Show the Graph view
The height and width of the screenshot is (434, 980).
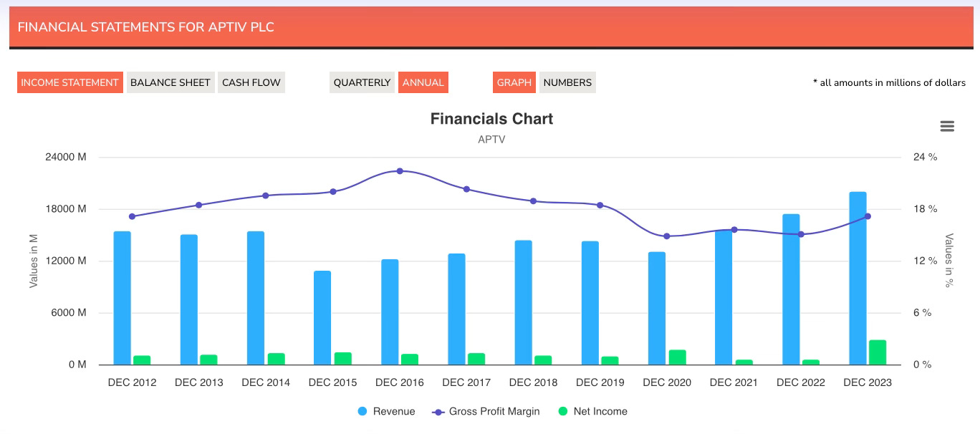[x=514, y=82]
